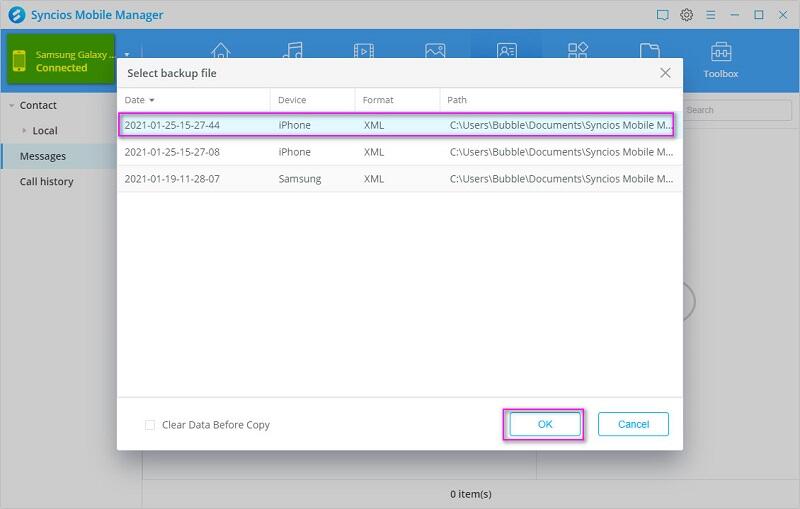
Task: Select backup 2021-01-25-15-27-44
Action: coord(397,125)
